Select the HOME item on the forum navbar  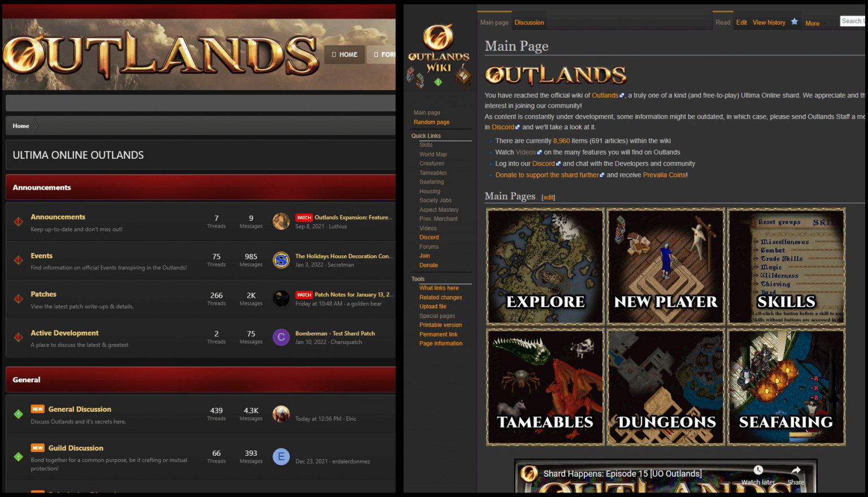(344, 54)
